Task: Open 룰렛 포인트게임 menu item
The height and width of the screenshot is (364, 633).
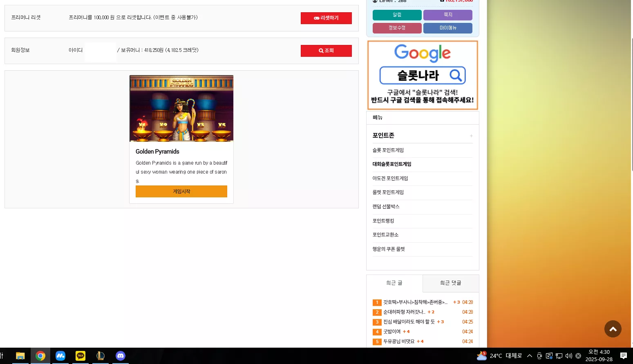Action: 388,192
